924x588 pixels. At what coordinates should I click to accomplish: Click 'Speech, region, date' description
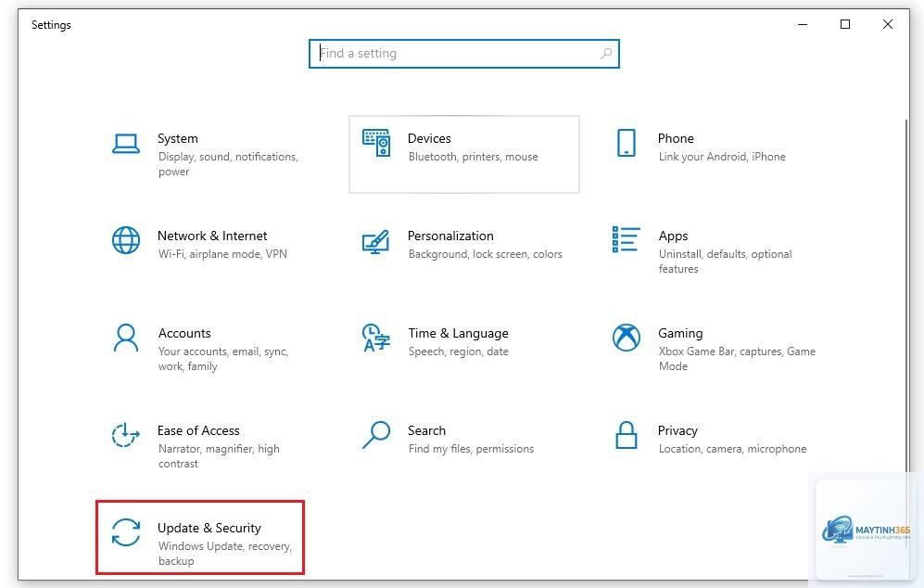click(x=459, y=352)
